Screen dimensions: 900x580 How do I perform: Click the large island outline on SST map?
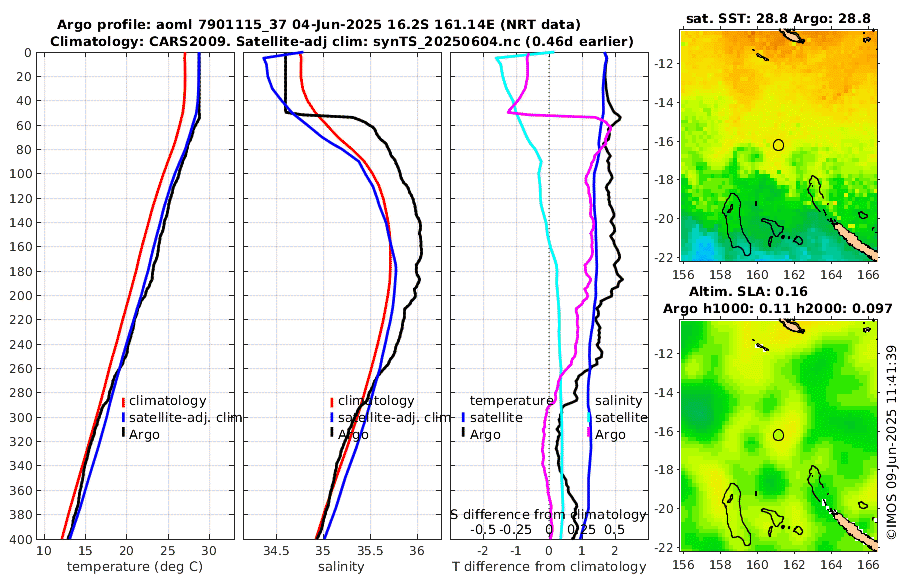(736, 225)
